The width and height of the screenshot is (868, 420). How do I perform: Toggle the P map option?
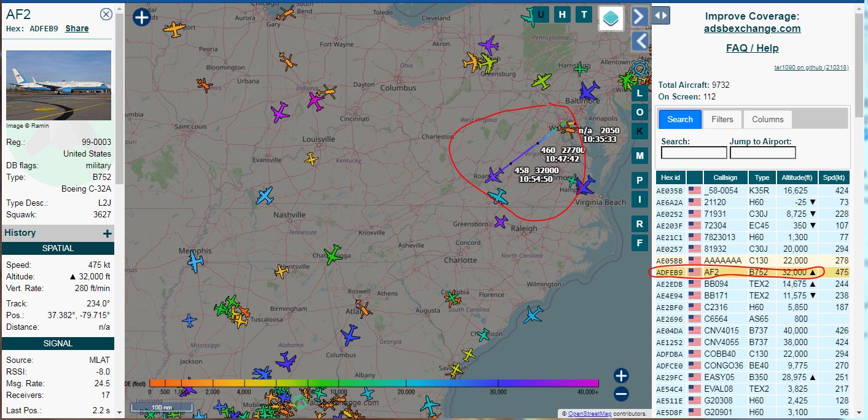639,181
